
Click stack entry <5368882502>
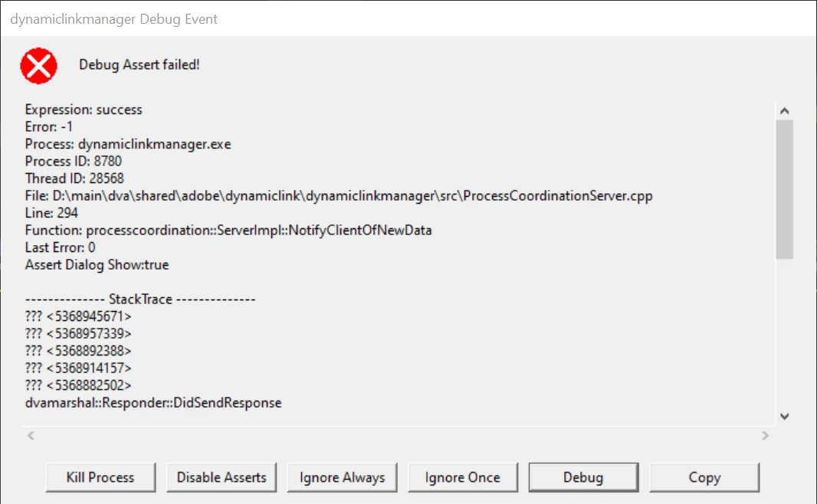click(x=78, y=385)
